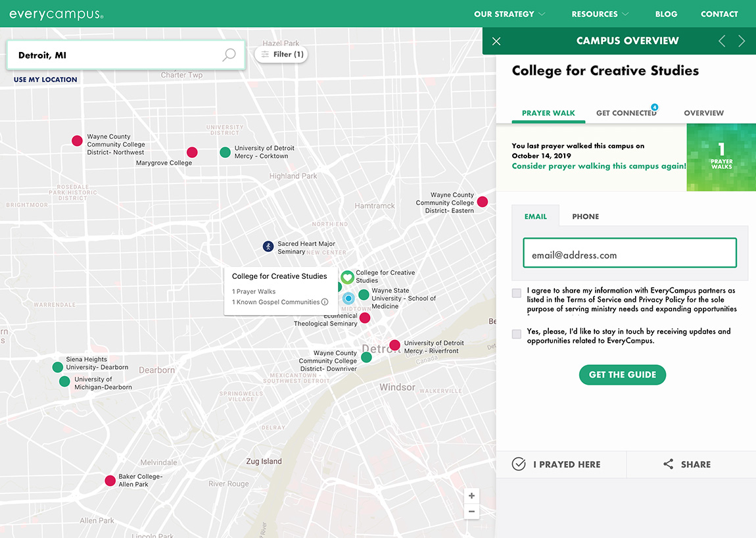Select Wayne County Community College Eastern marker
The image size is (756, 538).
pyautogui.click(x=482, y=202)
